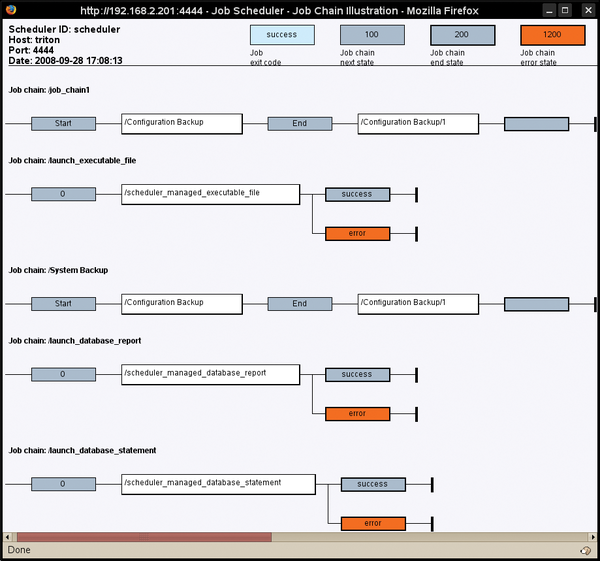This screenshot has width=600, height=561.
Task: Click 'Port: 4444' text
Action: coord(31,50)
